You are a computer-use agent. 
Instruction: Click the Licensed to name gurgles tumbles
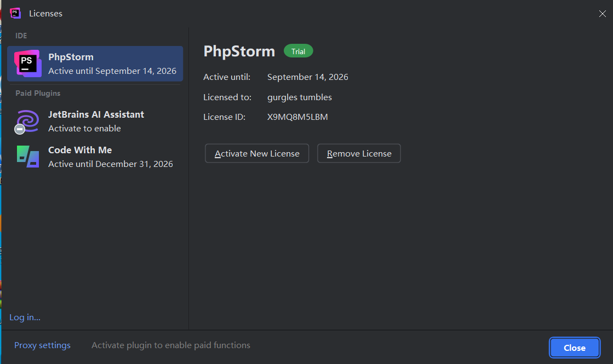300,97
